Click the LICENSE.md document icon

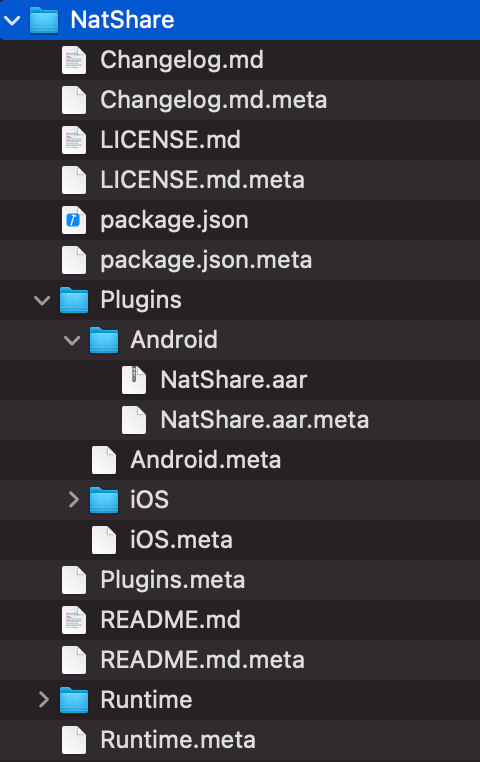pos(74,140)
